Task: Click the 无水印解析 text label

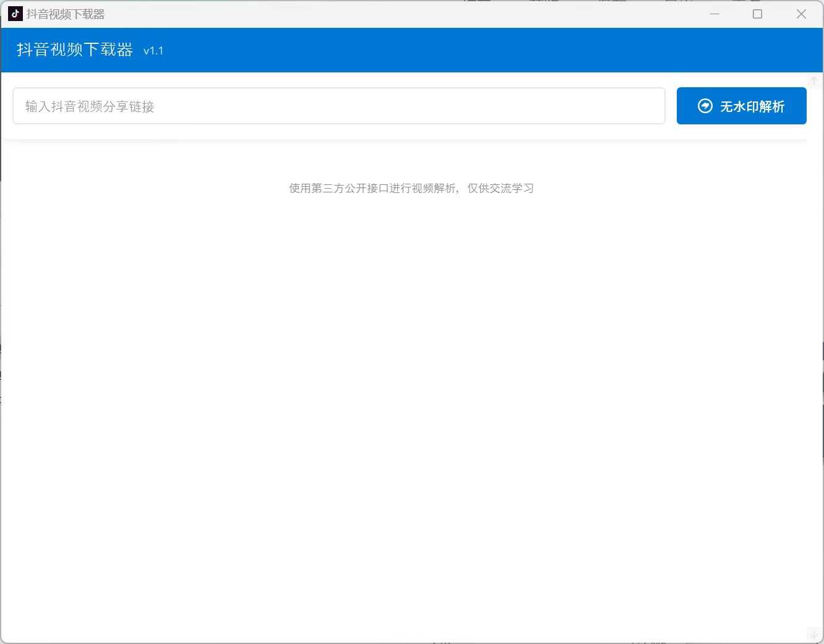Action: click(x=752, y=106)
